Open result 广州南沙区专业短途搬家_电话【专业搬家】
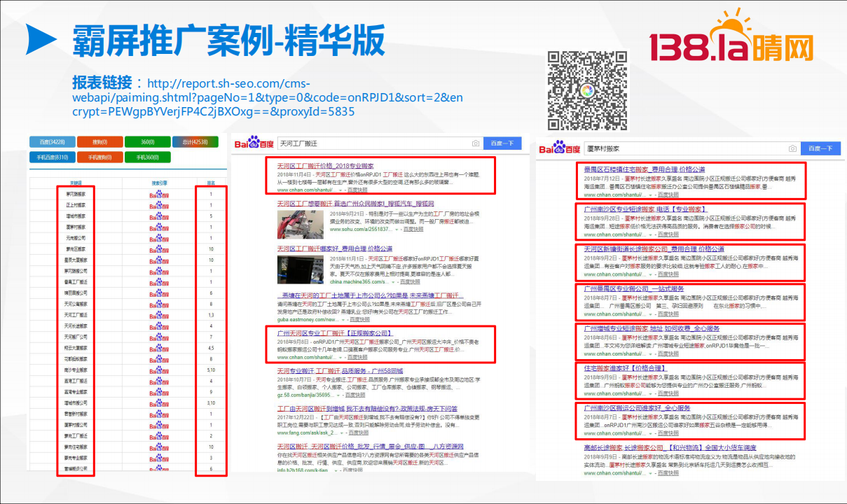Screen dimensions: 847x504 pos(646,209)
